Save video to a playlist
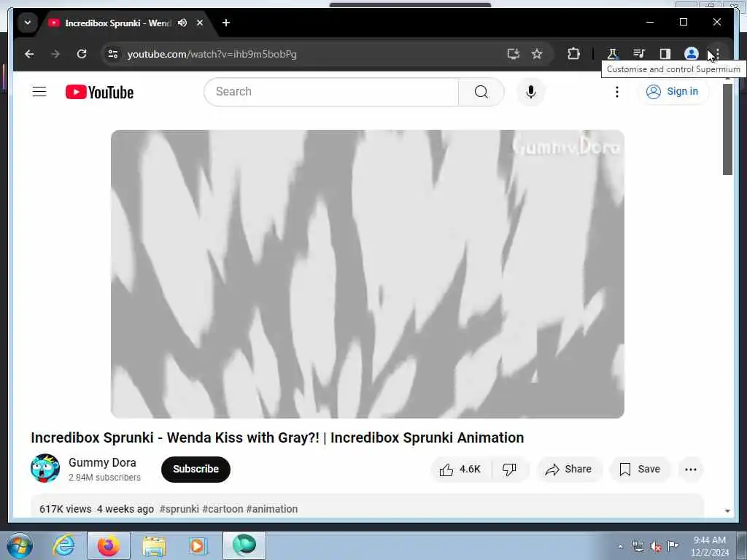The height and width of the screenshot is (560, 747). pyautogui.click(x=640, y=470)
